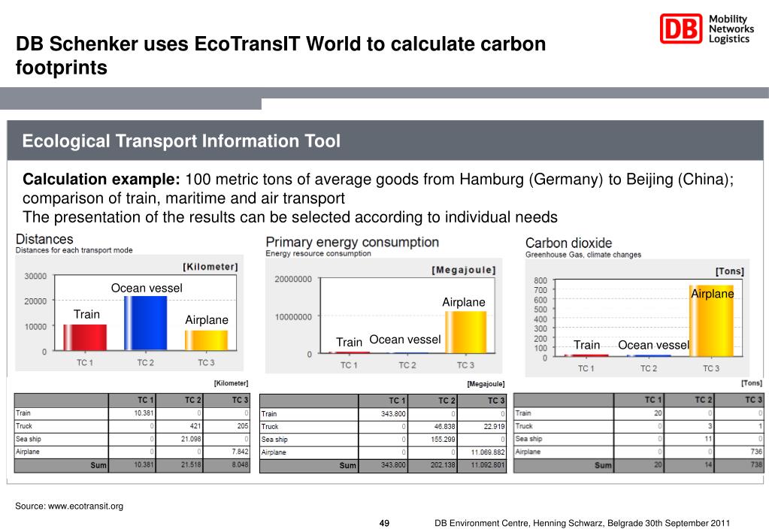Viewport: 769px width, 532px height.
Task: Click the DB logo
Action: coord(681,29)
